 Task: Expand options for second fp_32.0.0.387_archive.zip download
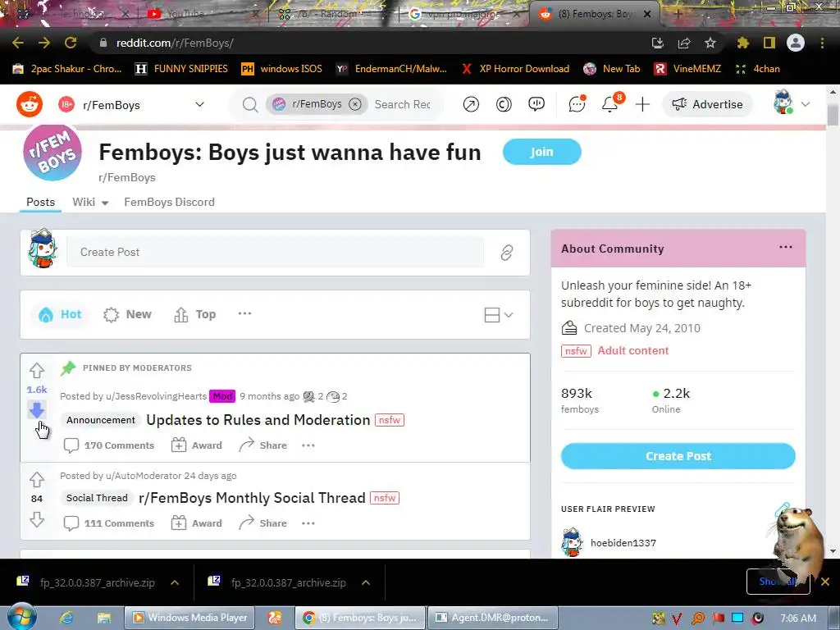tap(366, 582)
